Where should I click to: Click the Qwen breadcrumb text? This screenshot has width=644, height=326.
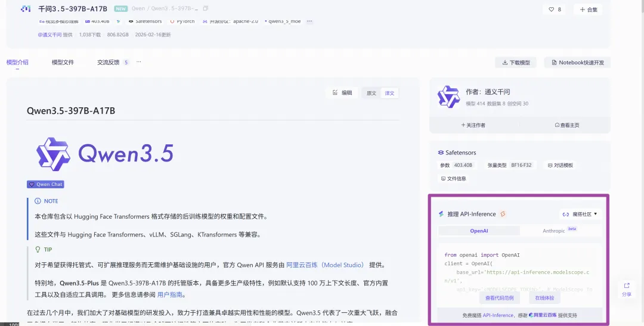coord(138,8)
